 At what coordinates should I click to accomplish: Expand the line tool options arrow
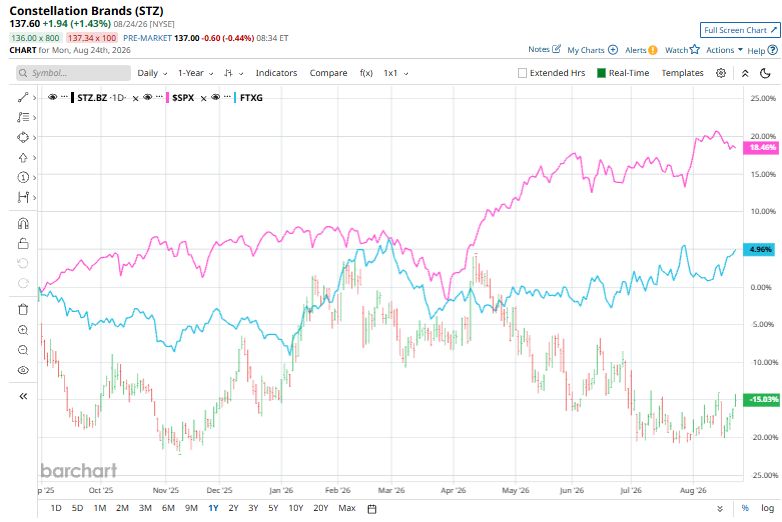click(x=34, y=98)
